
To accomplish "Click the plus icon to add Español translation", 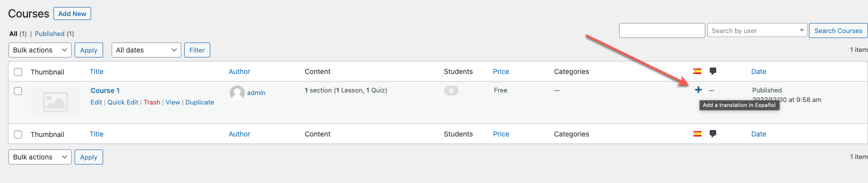I will point(698,90).
